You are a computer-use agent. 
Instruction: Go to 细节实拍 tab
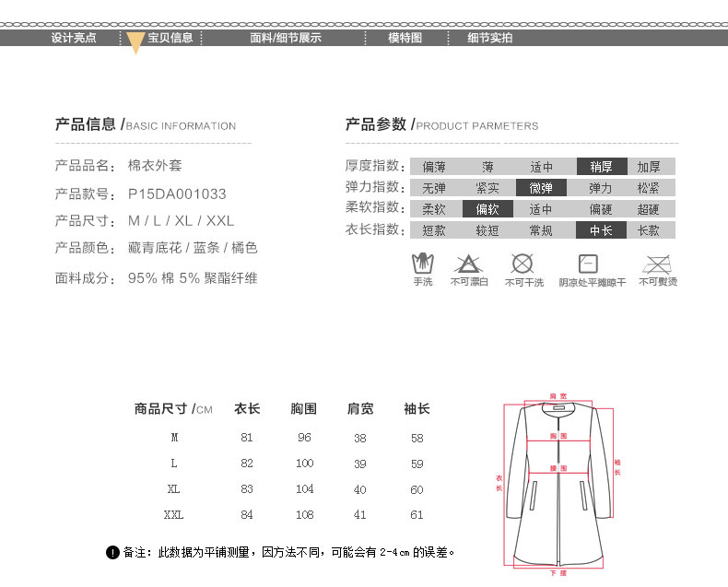pyautogui.click(x=490, y=38)
